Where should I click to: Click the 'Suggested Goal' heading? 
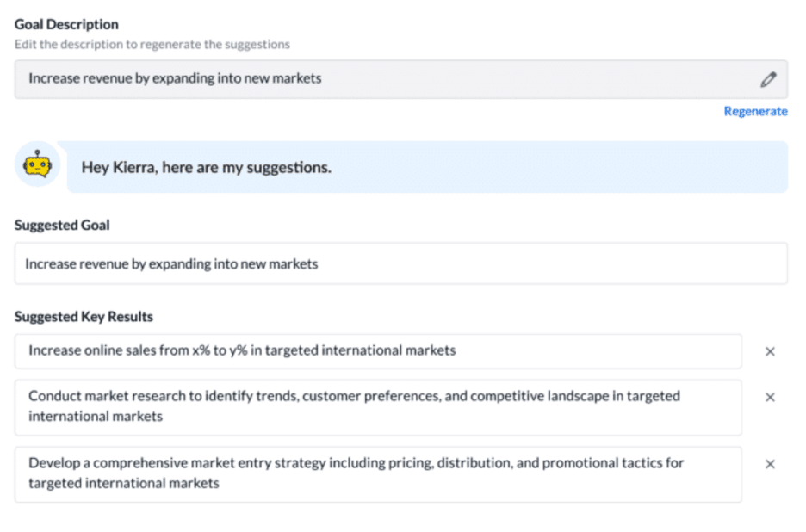(x=62, y=225)
